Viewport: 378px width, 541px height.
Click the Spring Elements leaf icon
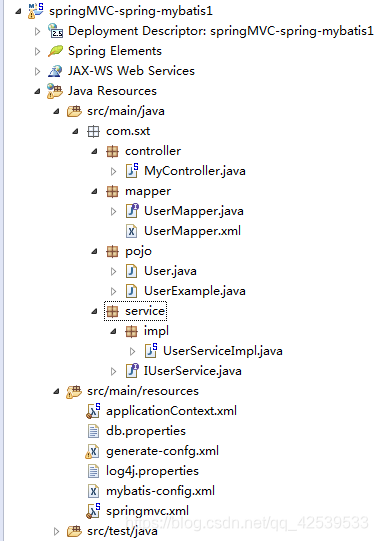55,51
